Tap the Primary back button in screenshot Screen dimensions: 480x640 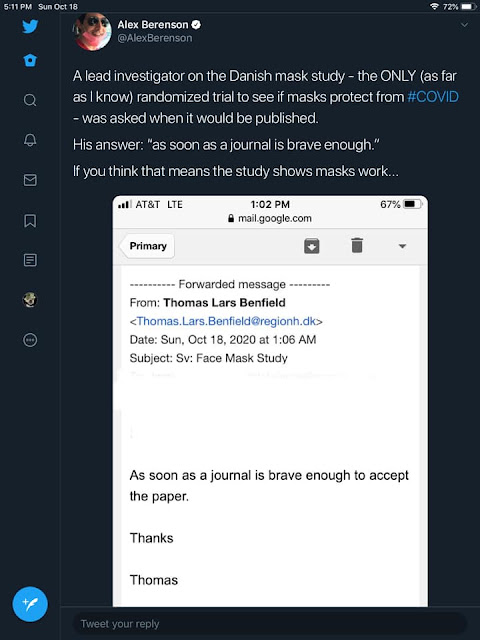pyautogui.click(x=147, y=246)
